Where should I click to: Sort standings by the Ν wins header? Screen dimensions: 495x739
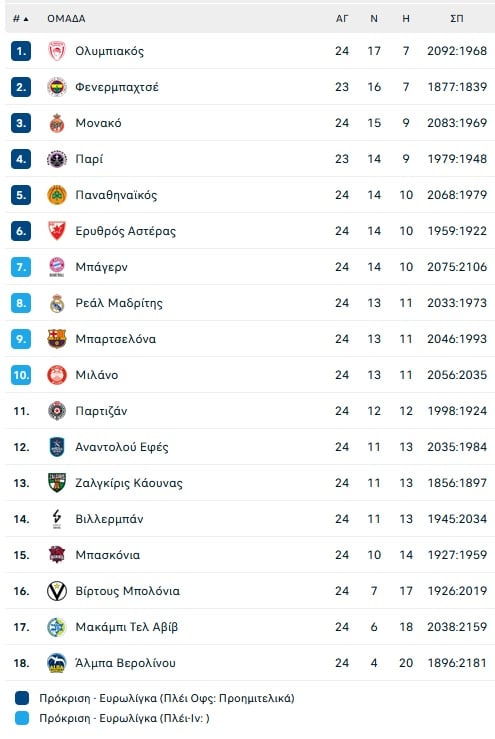374,19
